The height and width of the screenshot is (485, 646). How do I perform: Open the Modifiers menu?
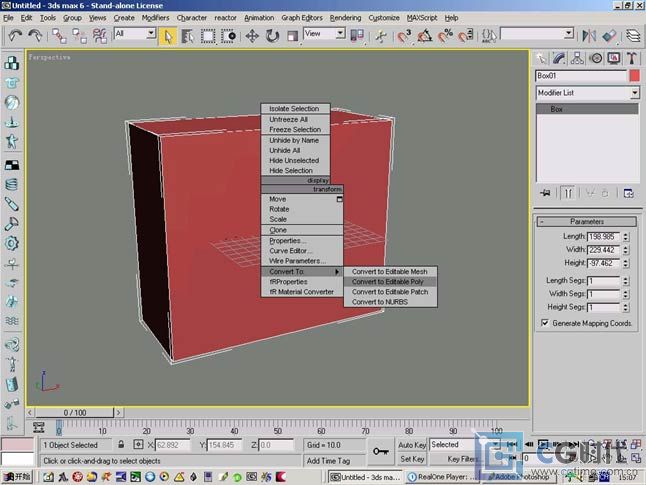pyautogui.click(x=155, y=18)
